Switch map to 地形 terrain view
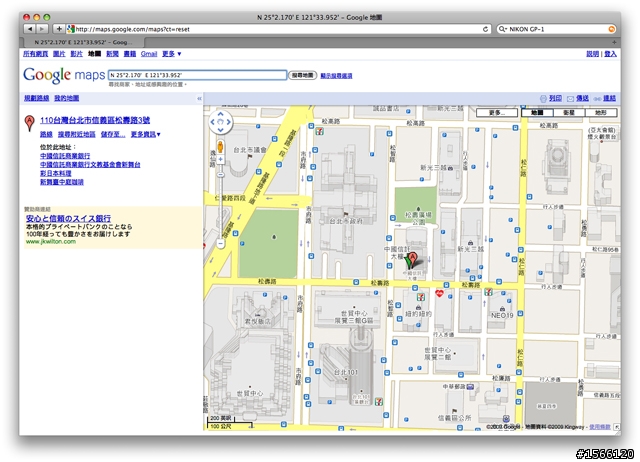The image size is (640, 462). tap(601, 112)
